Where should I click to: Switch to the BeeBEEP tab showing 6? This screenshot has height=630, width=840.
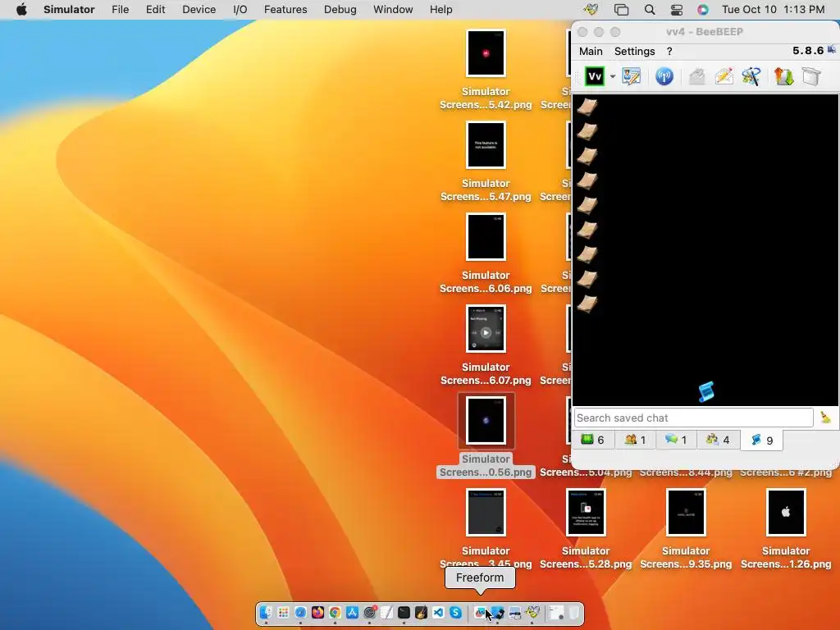[592, 440]
